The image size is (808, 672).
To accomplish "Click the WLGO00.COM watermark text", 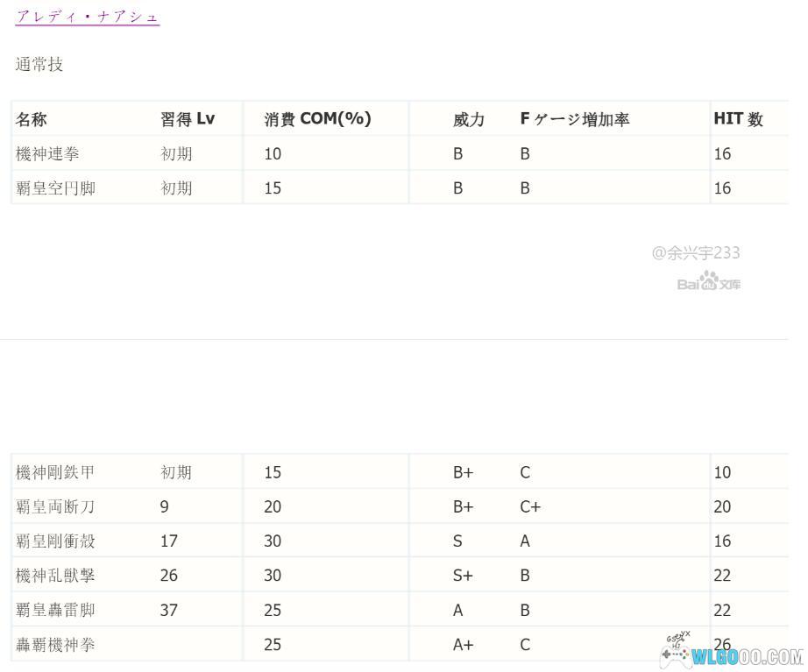I will pos(747,657).
